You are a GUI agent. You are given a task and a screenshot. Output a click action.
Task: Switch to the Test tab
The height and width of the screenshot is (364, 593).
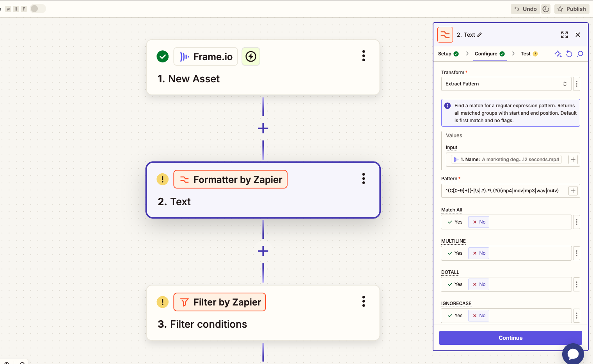(x=529, y=54)
